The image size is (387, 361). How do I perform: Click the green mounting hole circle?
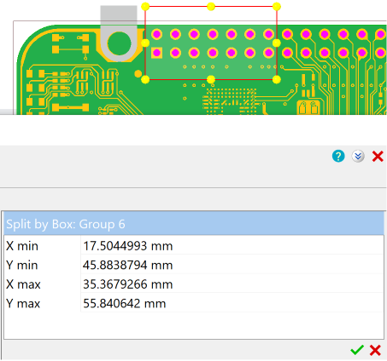point(119,43)
